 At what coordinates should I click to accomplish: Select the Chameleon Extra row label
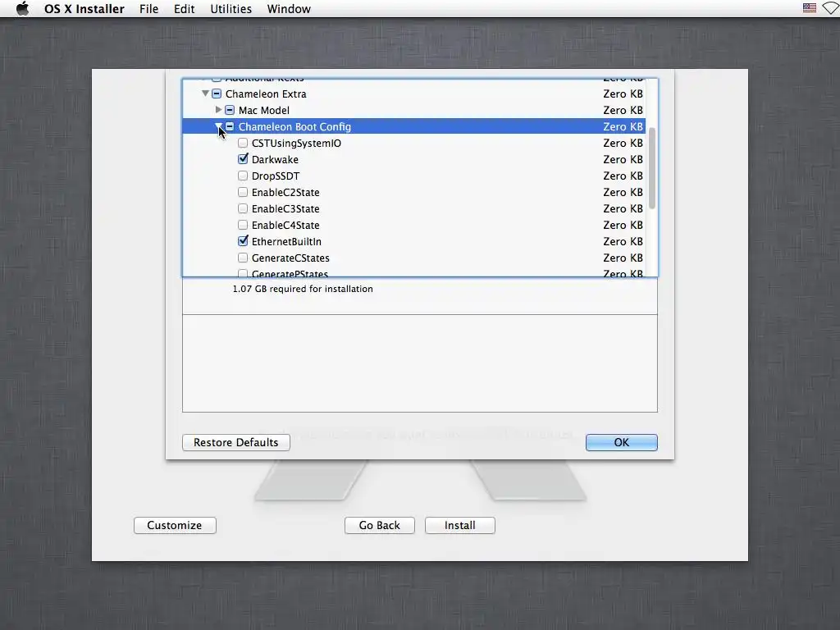click(x=266, y=94)
